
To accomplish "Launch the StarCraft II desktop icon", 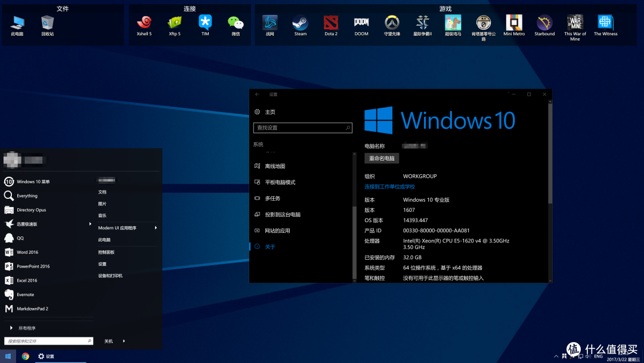I will 422,26.
